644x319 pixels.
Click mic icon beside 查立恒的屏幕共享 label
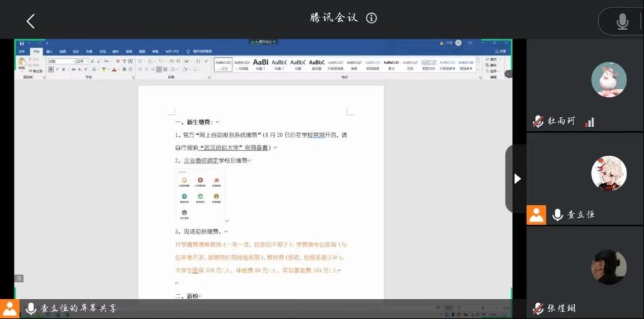click(30, 308)
